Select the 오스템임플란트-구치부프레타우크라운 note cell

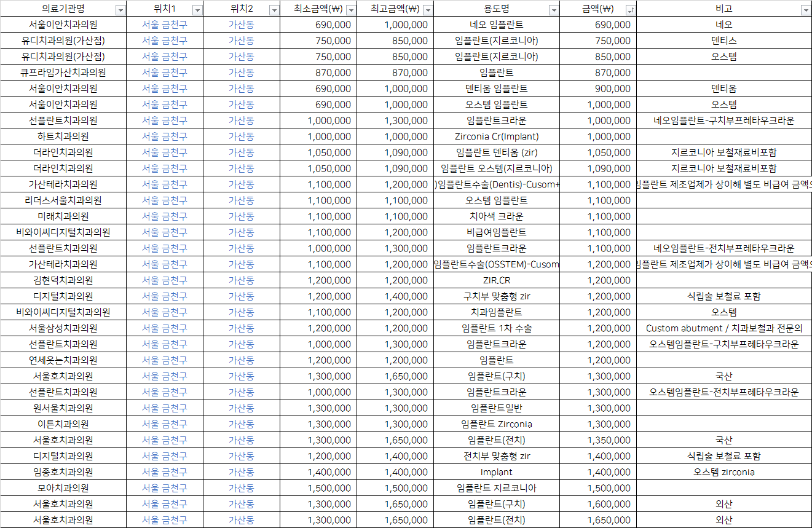724,344
